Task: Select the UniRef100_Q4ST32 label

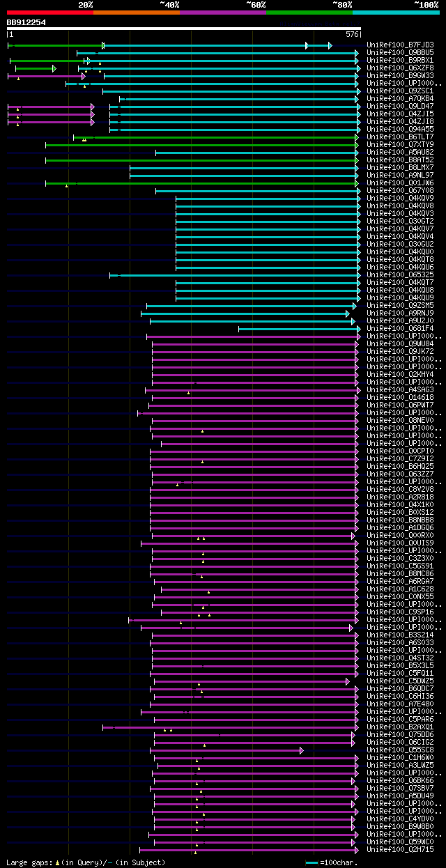Action: coord(400,658)
